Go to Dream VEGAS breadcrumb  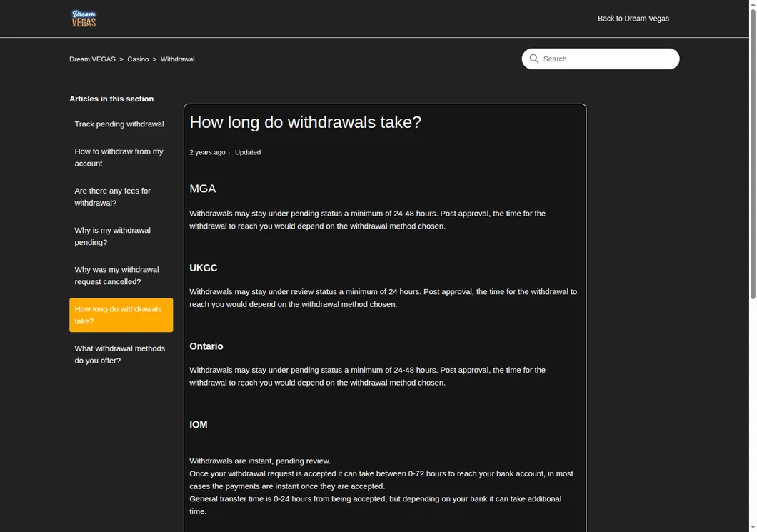[x=92, y=59]
